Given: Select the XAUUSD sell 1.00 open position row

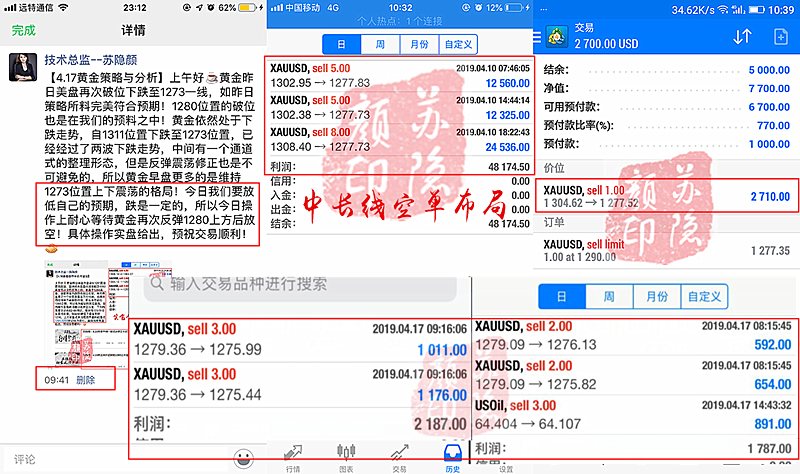Looking at the screenshot, I should coord(667,194).
